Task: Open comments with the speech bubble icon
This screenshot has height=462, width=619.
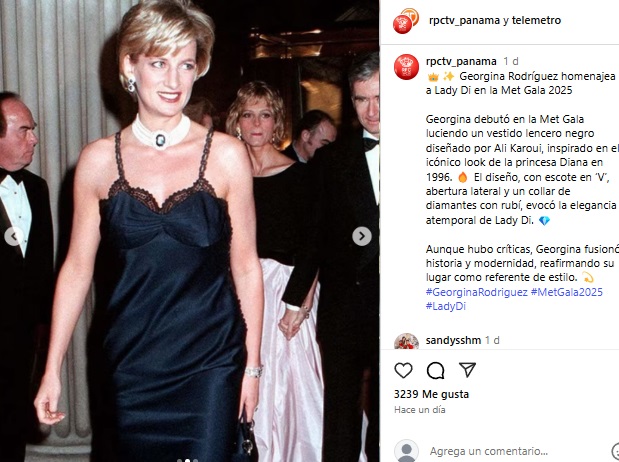Action: click(x=435, y=370)
